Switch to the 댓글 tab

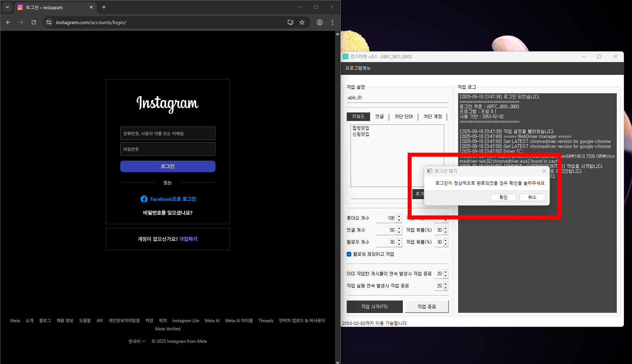pos(379,116)
